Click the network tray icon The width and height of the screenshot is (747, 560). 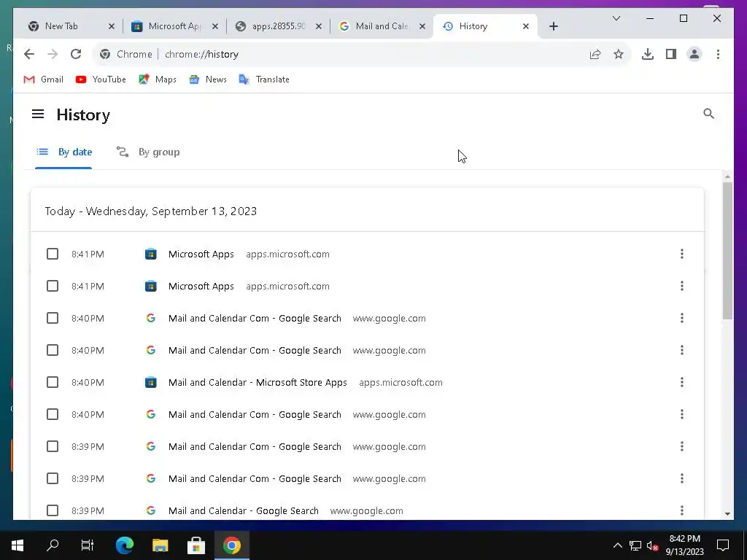pos(635,545)
